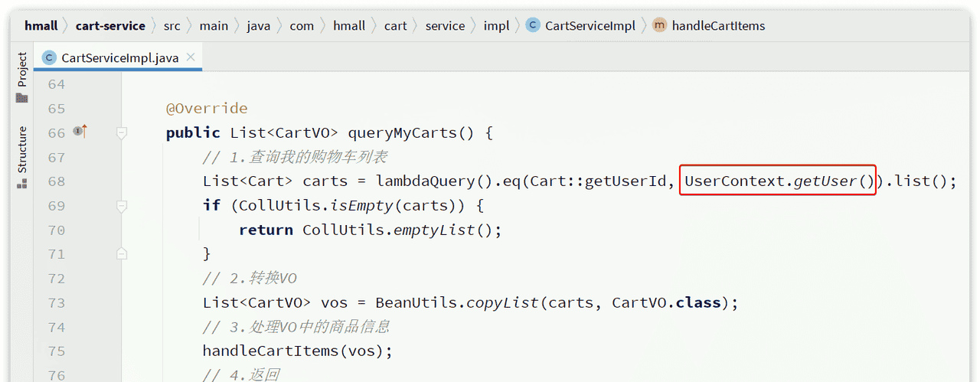The width and height of the screenshot is (980, 382).
Task: Collapse the queryMyCarts method at line 66
Action: click(x=121, y=132)
